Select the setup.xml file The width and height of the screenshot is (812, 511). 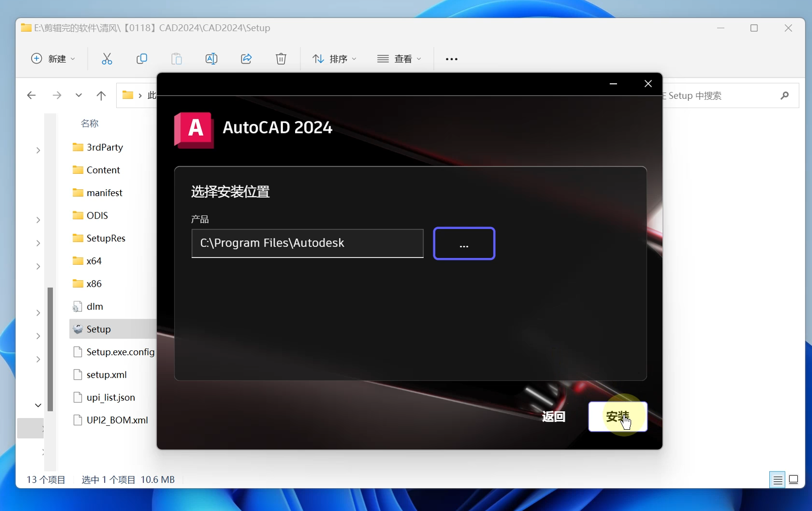106,374
